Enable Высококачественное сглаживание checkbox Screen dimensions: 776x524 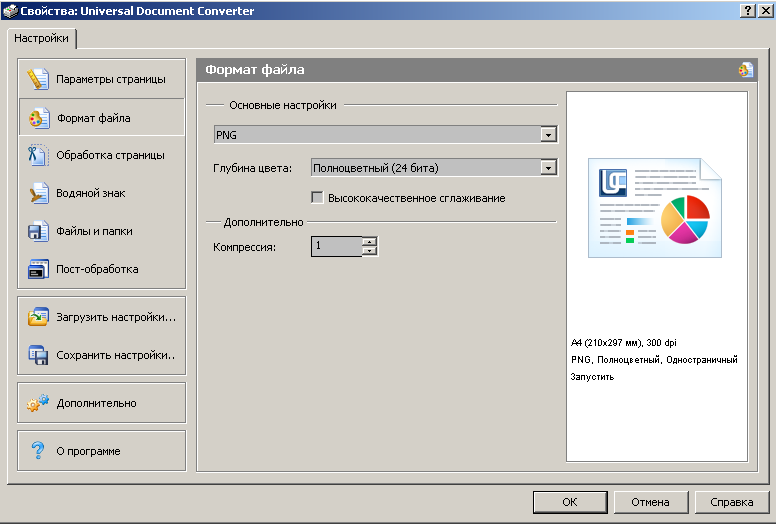pyautogui.click(x=317, y=197)
